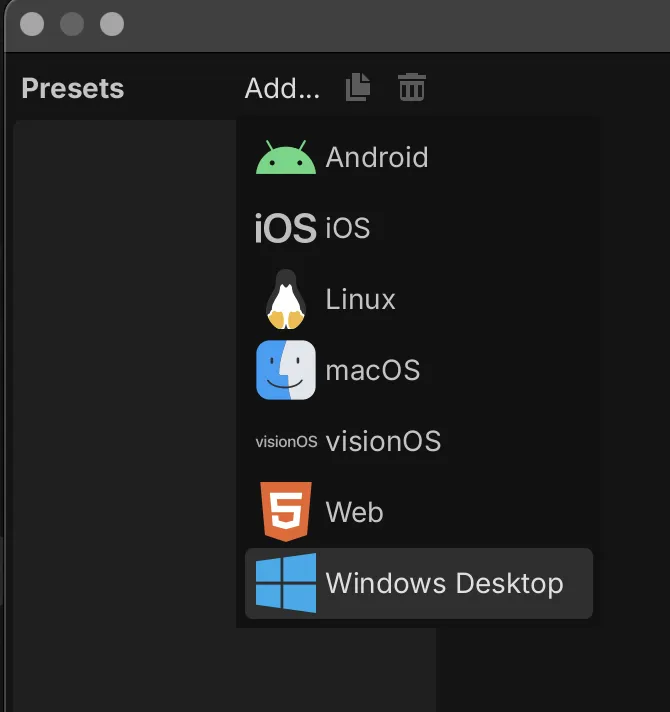This screenshot has width=670, height=712.
Task: Pick the Linux platform entry
Action: [x=419, y=299]
